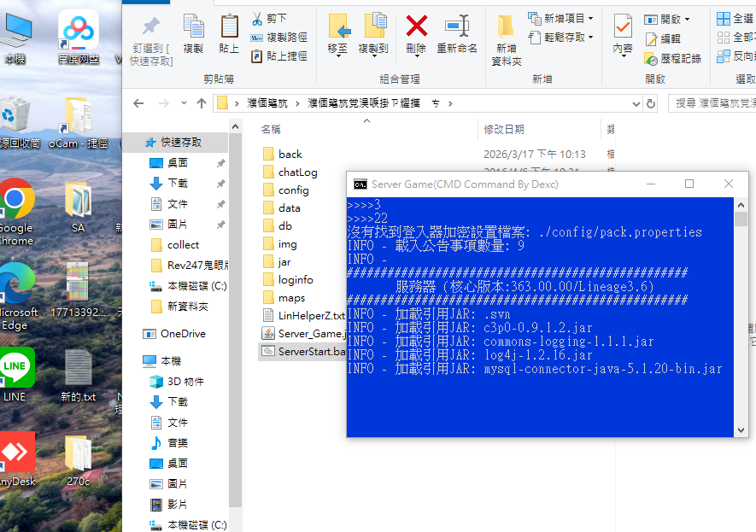
Task: Select the config folder in file list
Action: (x=293, y=190)
